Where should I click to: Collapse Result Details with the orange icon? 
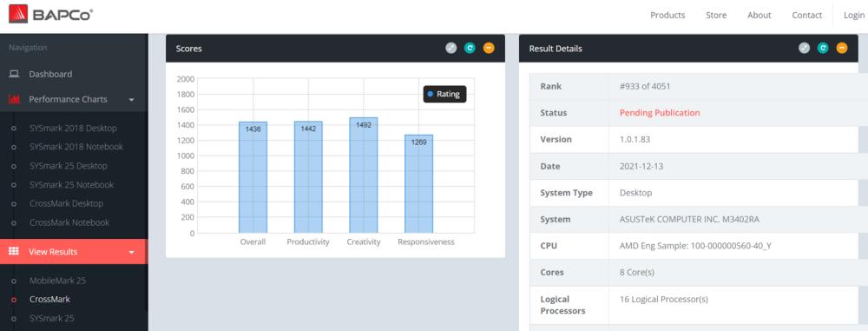pos(841,49)
